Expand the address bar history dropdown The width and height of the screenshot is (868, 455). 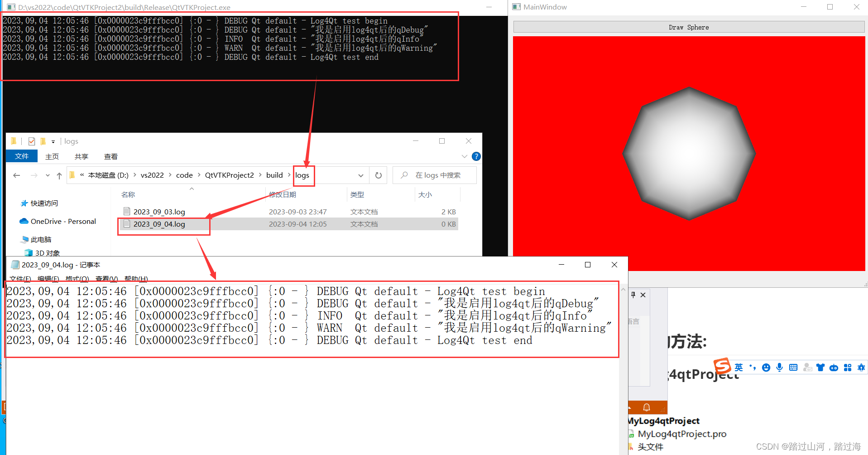click(361, 175)
